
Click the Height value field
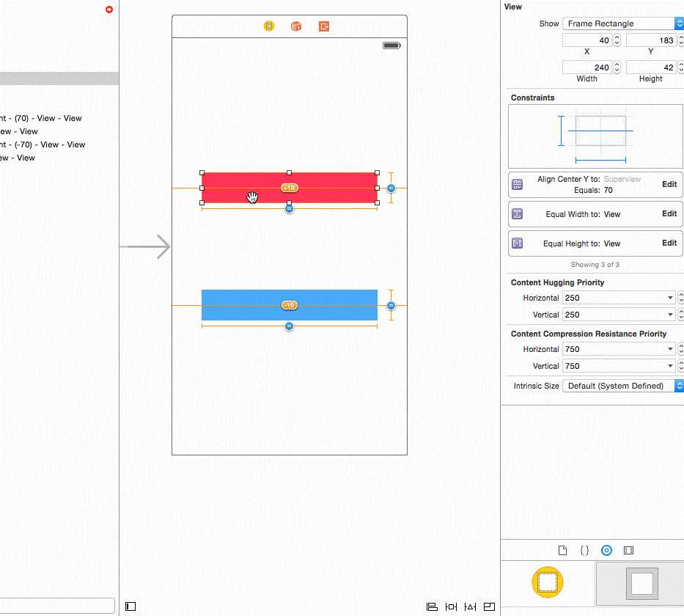point(651,67)
